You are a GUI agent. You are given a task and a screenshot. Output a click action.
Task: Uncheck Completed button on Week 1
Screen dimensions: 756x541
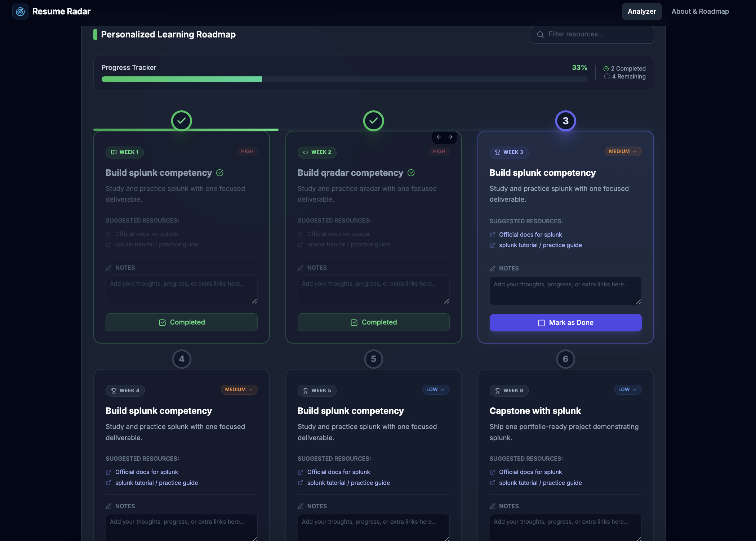[x=181, y=322]
